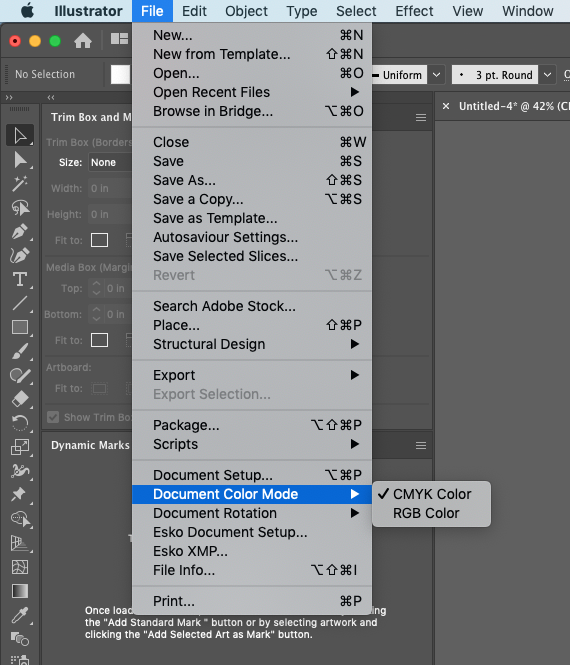
Task: Open the Select menu
Action: (x=356, y=11)
